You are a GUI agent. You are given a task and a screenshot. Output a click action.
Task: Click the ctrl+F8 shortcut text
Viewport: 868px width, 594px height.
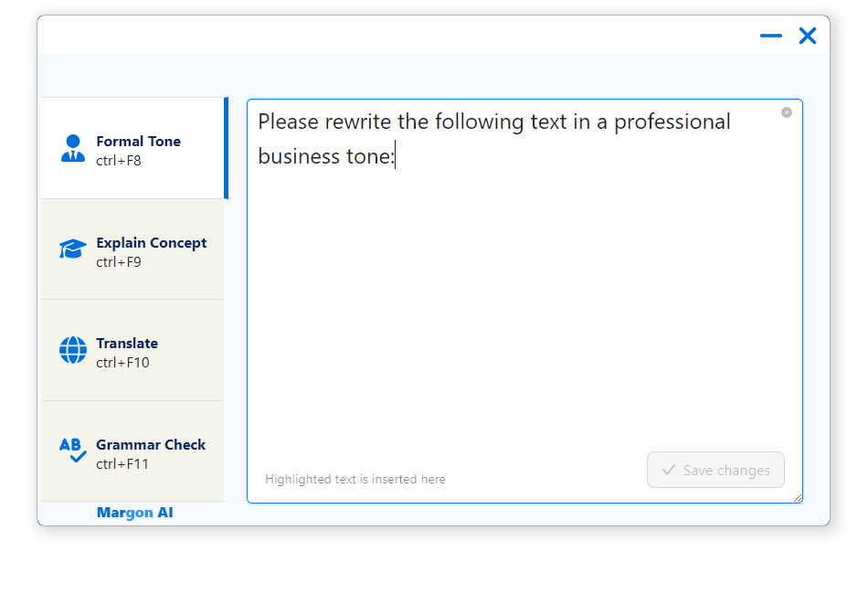point(119,161)
